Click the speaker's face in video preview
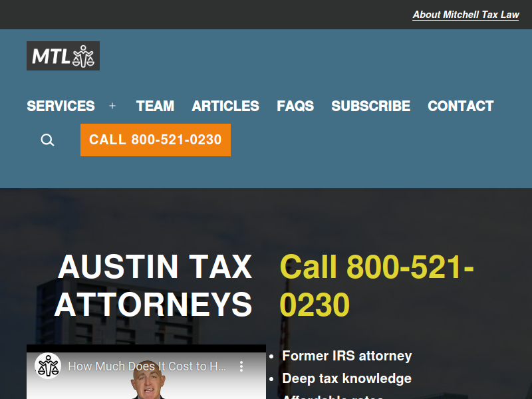The image size is (532, 399). (148, 380)
